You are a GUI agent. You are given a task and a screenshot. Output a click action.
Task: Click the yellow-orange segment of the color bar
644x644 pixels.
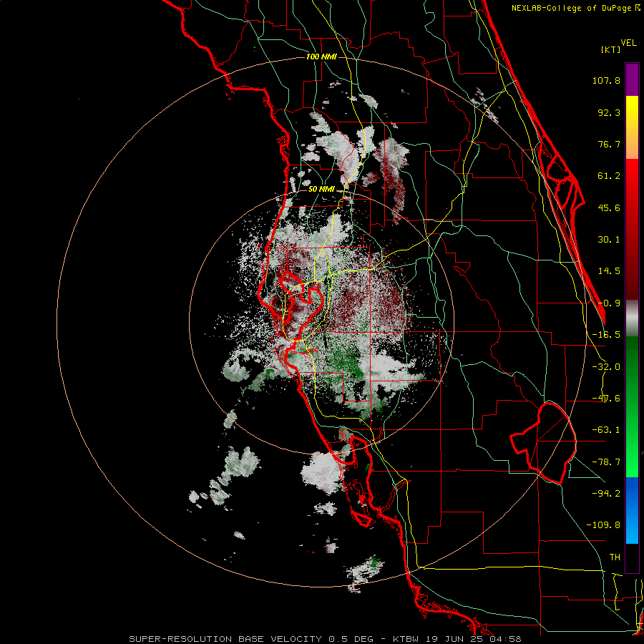(x=632, y=127)
